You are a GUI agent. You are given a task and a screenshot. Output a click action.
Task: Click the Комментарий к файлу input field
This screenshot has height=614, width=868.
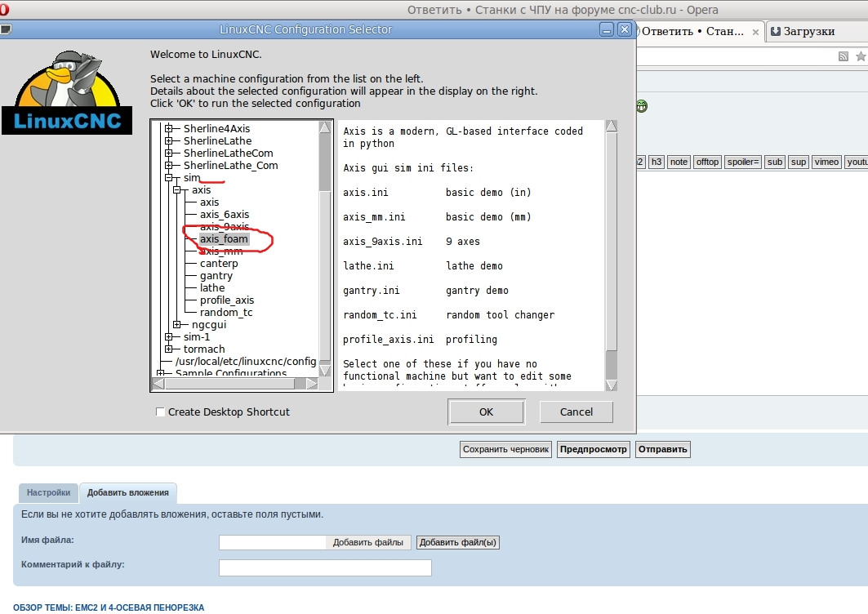point(325,567)
